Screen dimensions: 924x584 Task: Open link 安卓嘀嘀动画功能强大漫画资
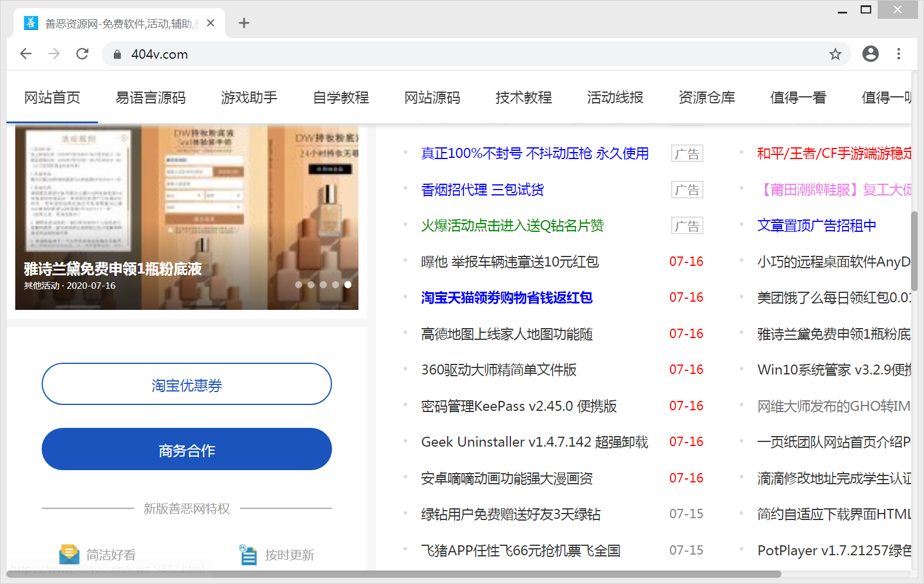[507, 478]
